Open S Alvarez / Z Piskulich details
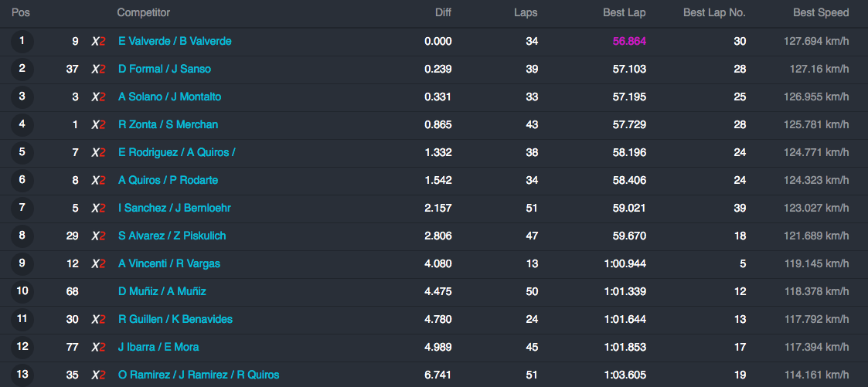Image resolution: width=868 pixels, height=387 pixels. click(172, 236)
